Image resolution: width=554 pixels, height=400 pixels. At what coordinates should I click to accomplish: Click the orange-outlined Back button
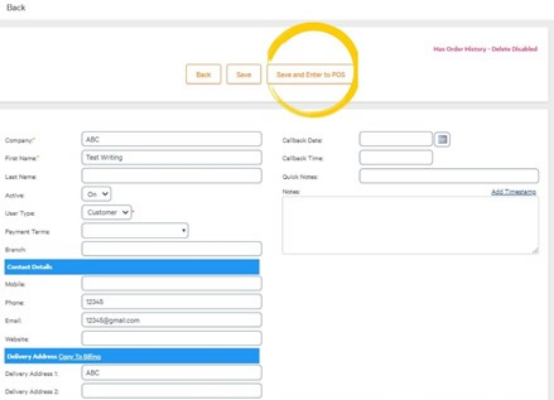pyautogui.click(x=204, y=75)
